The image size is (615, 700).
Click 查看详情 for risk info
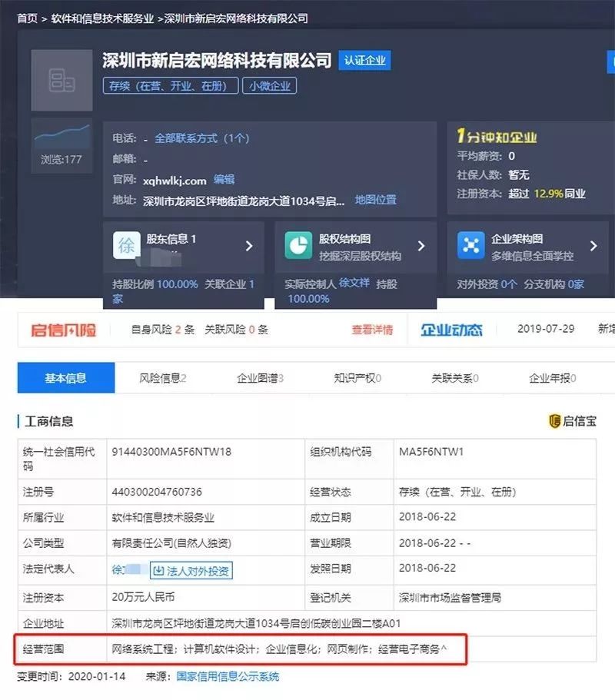pos(372,330)
